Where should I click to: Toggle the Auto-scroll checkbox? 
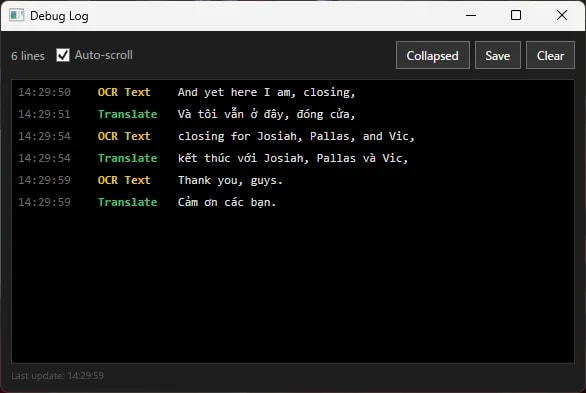click(63, 55)
